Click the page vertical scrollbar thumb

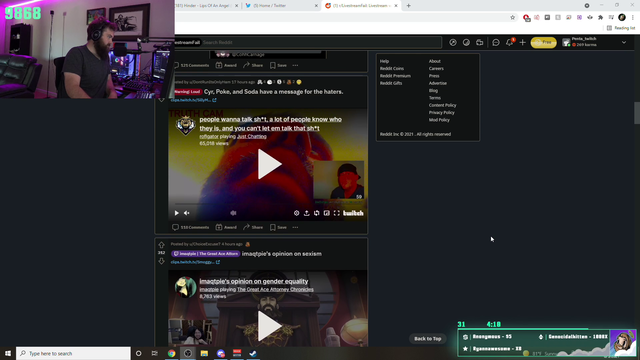[636, 113]
